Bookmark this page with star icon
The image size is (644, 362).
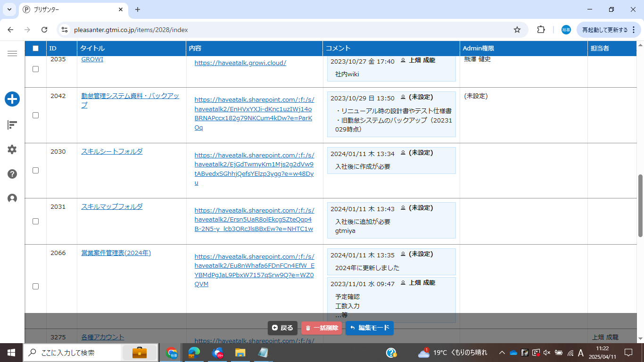pos(517,30)
